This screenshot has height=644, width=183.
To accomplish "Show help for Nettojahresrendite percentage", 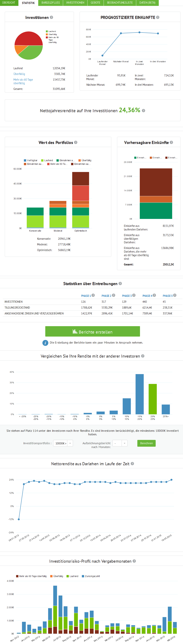I will (x=143, y=110).
